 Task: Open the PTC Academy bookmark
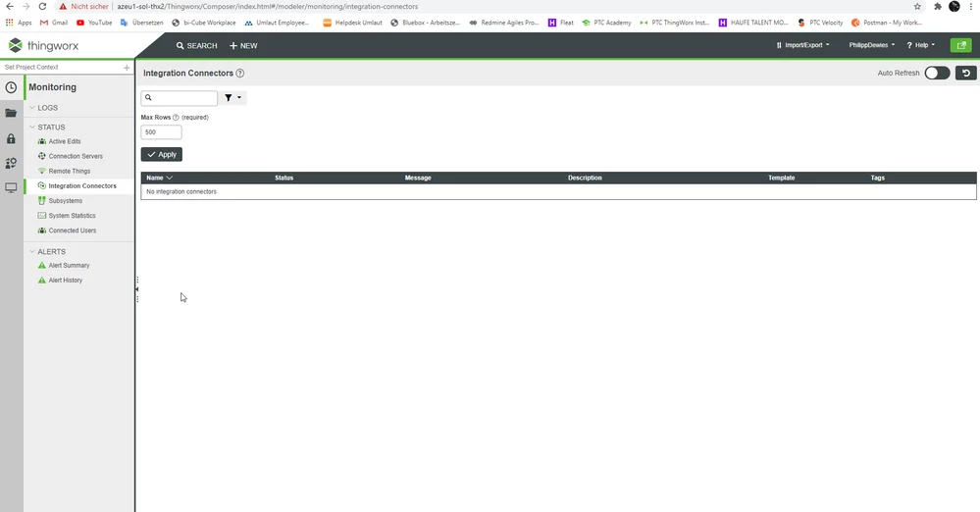pyautogui.click(x=606, y=23)
